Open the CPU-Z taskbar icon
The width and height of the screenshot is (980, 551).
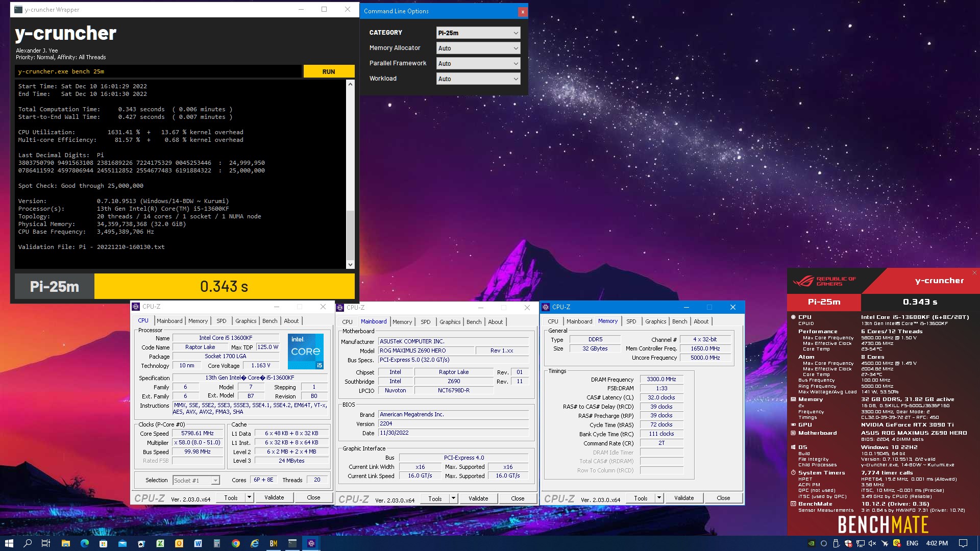pyautogui.click(x=311, y=543)
